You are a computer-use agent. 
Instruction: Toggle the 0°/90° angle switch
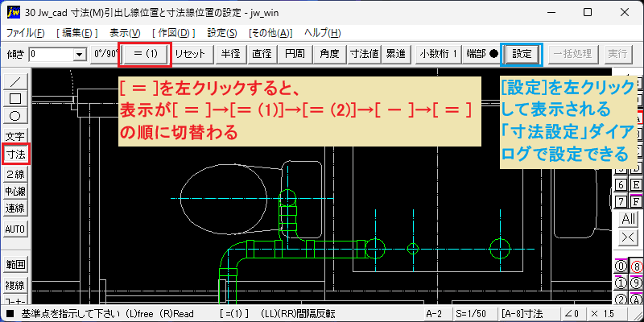pyautogui.click(x=105, y=54)
